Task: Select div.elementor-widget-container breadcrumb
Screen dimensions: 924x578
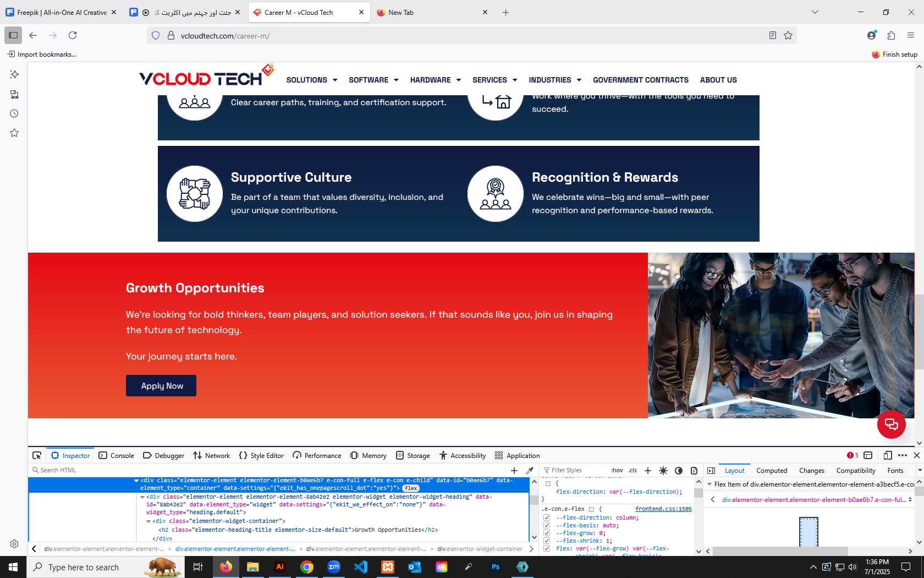Action: coord(480,549)
